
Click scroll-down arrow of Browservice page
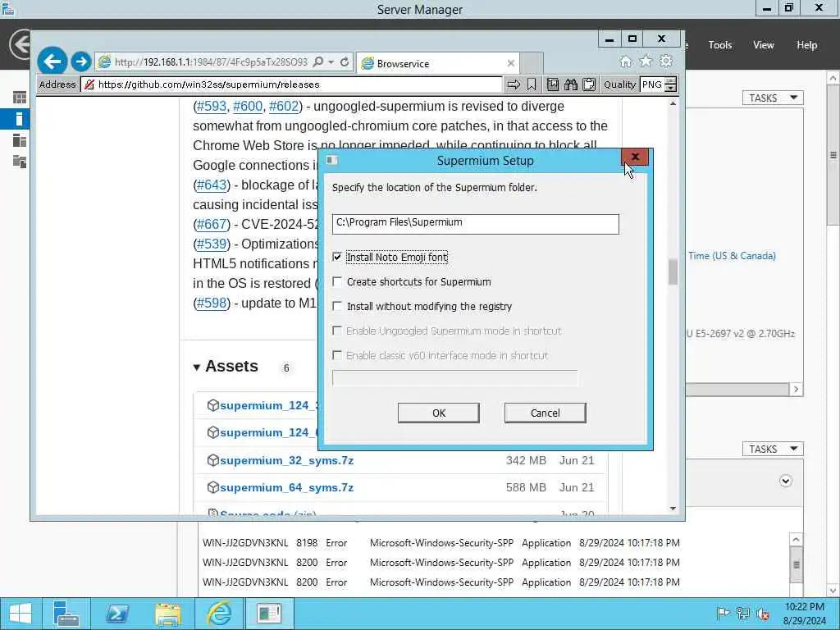point(673,509)
